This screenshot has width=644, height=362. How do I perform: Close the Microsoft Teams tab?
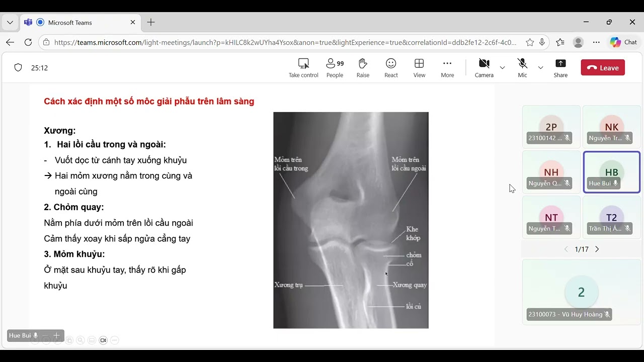tap(133, 22)
